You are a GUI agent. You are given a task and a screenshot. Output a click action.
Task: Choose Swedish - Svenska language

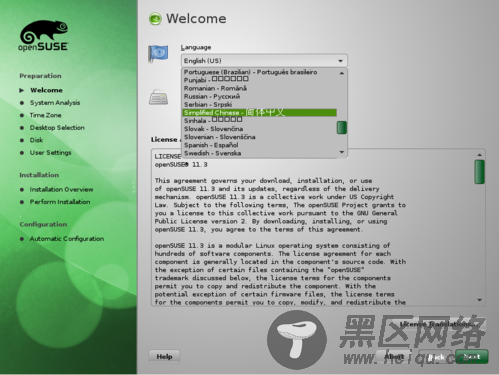tap(259, 153)
